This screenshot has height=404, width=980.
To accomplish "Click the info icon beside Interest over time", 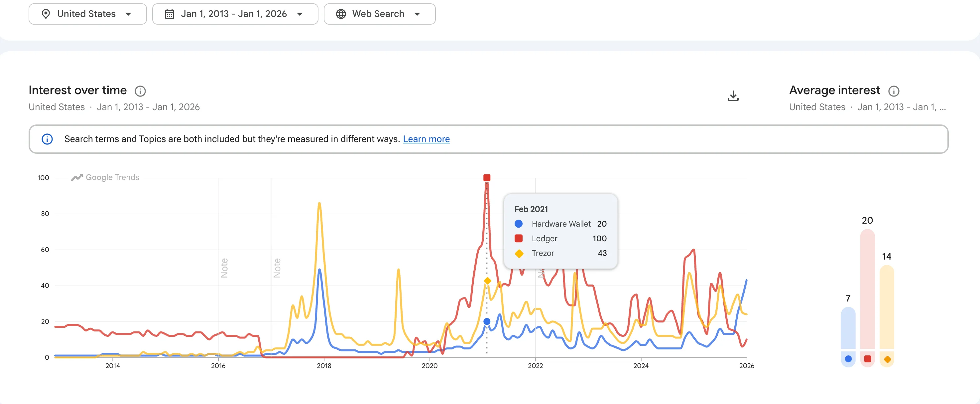I will [x=140, y=91].
